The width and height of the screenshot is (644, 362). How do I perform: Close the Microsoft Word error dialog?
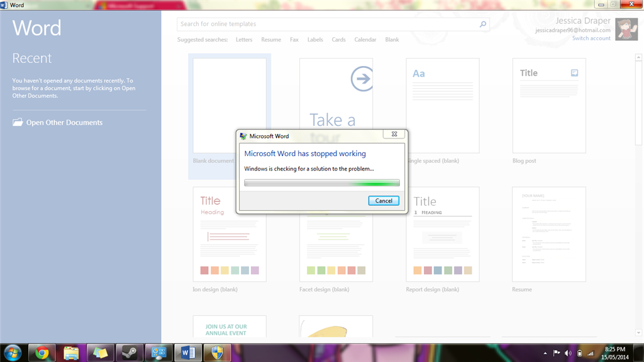point(394,134)
